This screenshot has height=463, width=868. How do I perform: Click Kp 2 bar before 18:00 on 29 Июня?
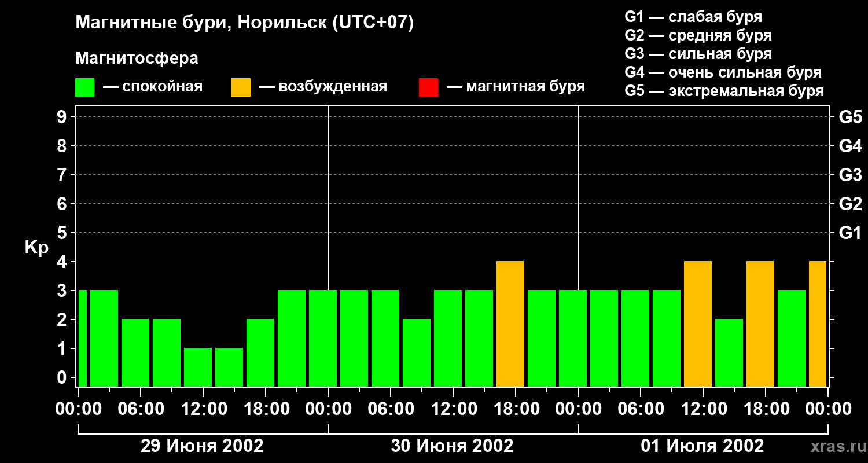click(260, 352)
